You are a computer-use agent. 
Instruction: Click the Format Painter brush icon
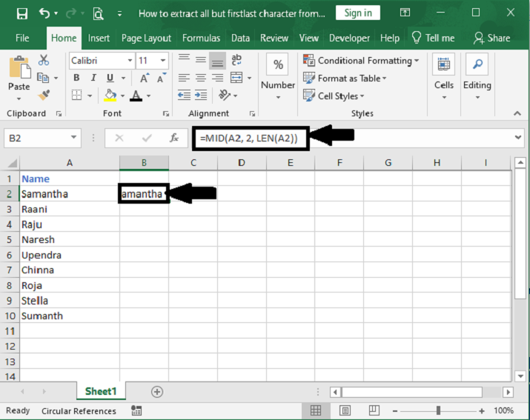tap(44, 95)
